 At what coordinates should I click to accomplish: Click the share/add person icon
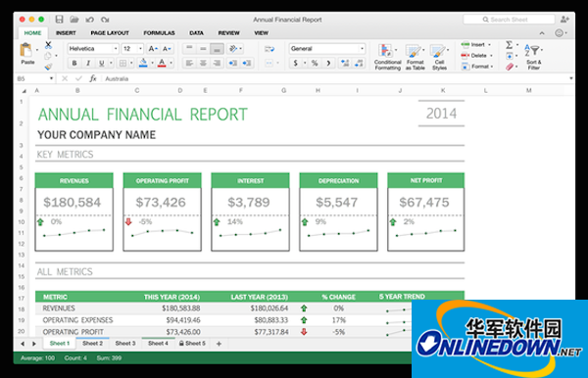click(x=564, y=20)
